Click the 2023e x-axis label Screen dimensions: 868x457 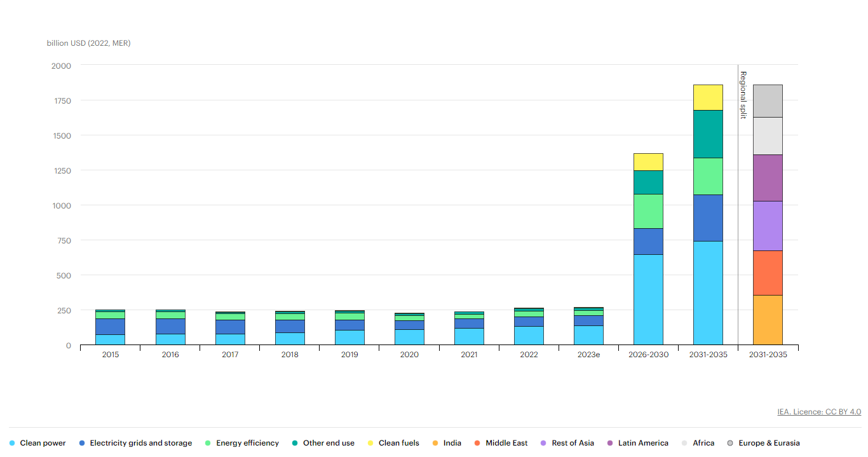click(x=588, y=355)
